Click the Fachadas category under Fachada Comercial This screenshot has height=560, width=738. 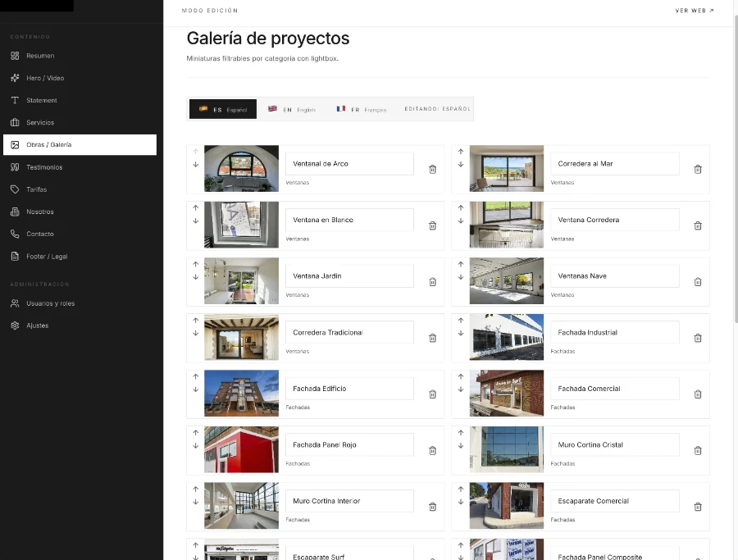[x=563, y=407]
